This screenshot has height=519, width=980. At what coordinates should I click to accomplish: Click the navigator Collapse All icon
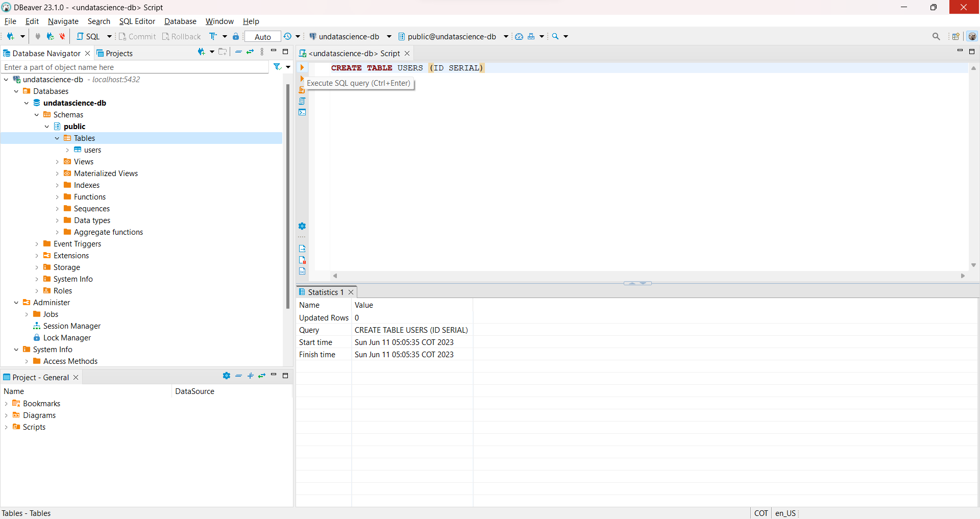238,52
